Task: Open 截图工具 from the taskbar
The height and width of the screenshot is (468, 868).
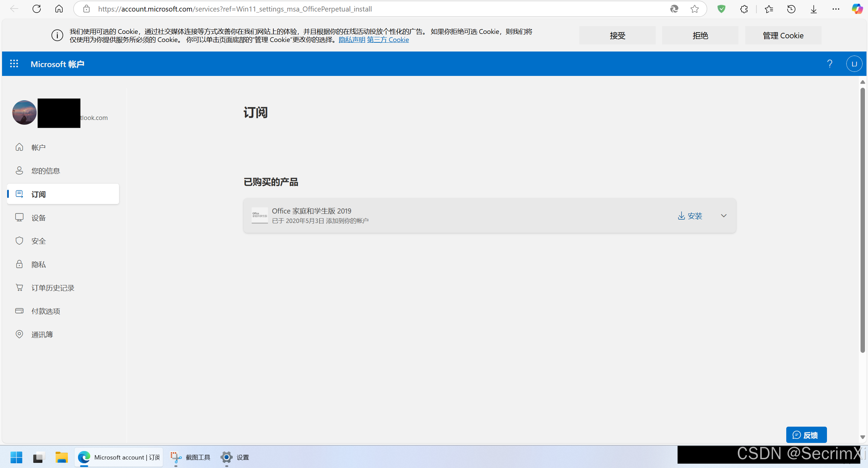Action: click(x=190, y=457)
